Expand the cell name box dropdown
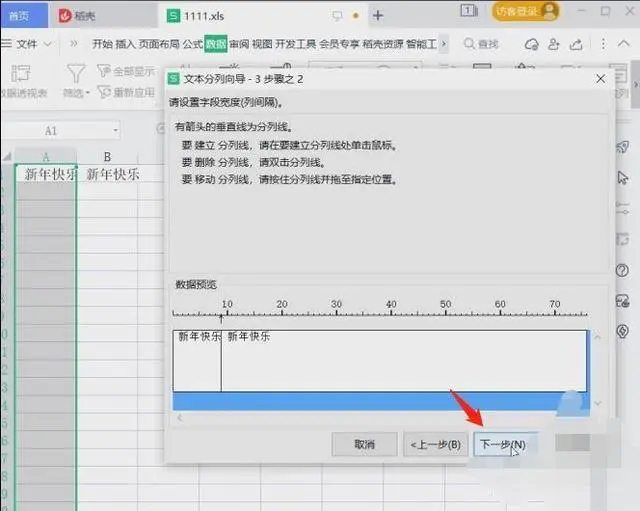This screenshot has height=511, width=640. point(116,131)
